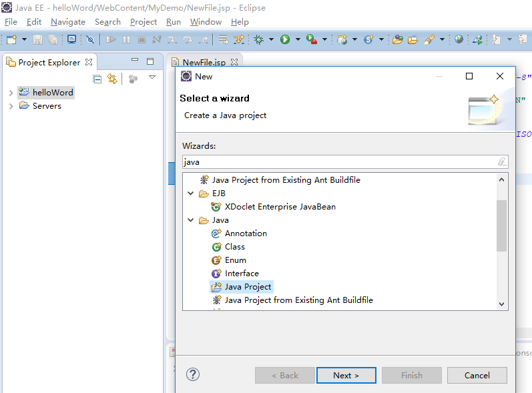This screenshot has width=532, height=393.
Task: Click Collapse All in Project Explorer
Action: (x=97, y=79)
